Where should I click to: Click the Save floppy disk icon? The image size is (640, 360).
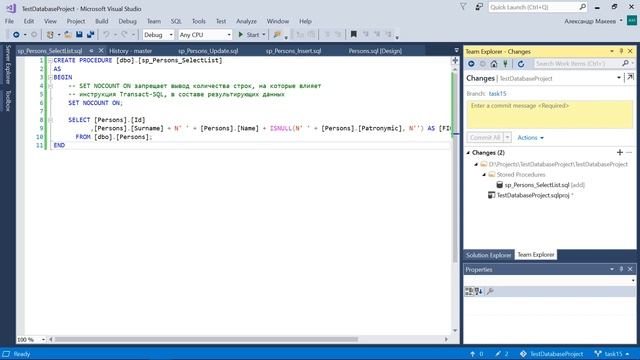[79, 35]
